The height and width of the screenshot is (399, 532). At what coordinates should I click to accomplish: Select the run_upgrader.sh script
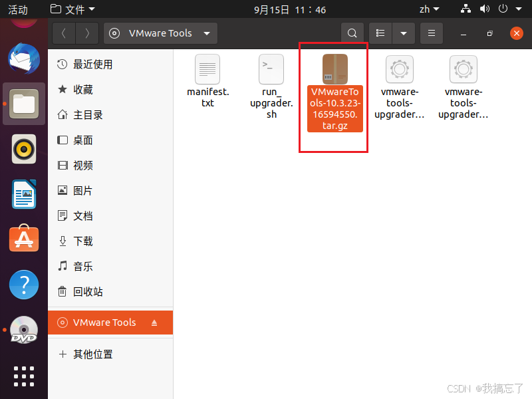coord(271,86)
